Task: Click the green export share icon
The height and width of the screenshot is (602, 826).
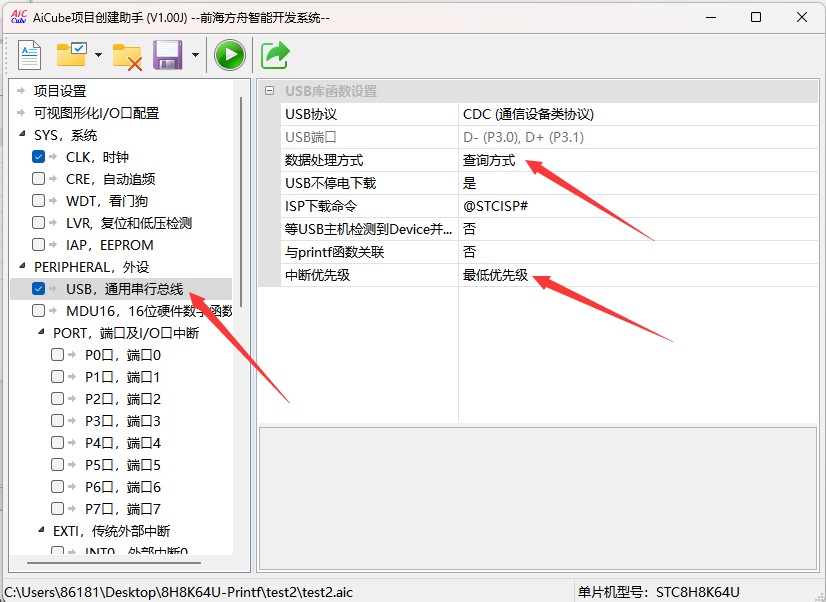Action: (x=275, y=55)
